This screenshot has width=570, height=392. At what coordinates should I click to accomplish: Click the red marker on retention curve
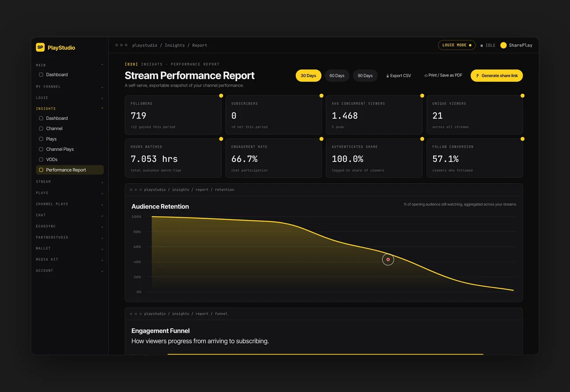click(x=388, y=259)
